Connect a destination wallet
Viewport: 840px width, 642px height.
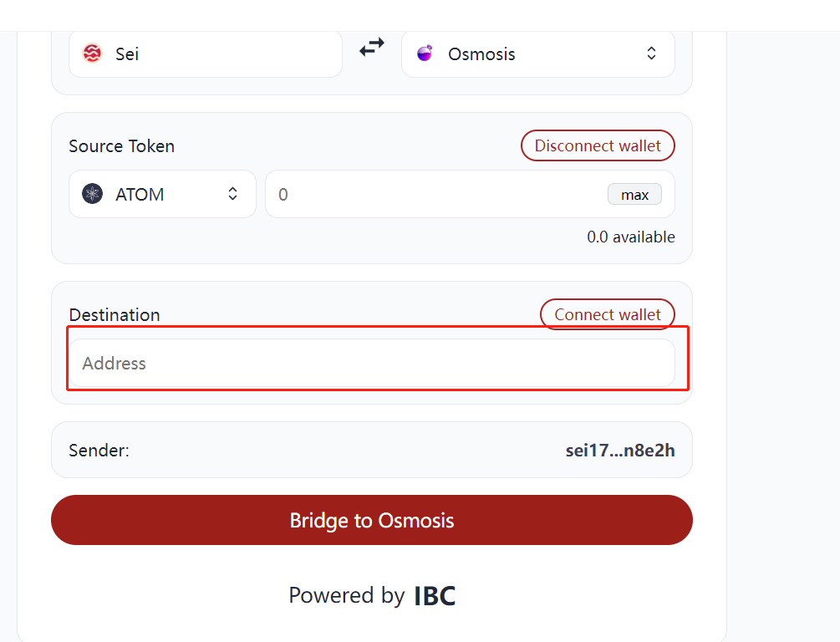tap(608, 314)
